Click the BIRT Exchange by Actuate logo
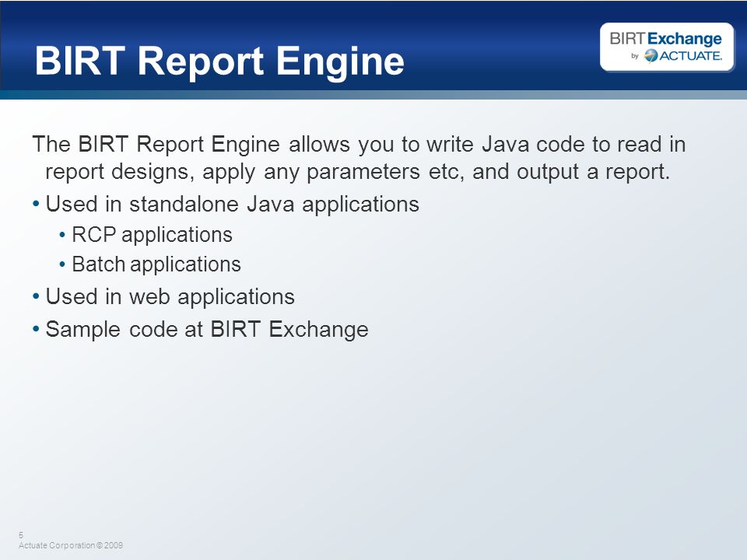 click(667, 47)
